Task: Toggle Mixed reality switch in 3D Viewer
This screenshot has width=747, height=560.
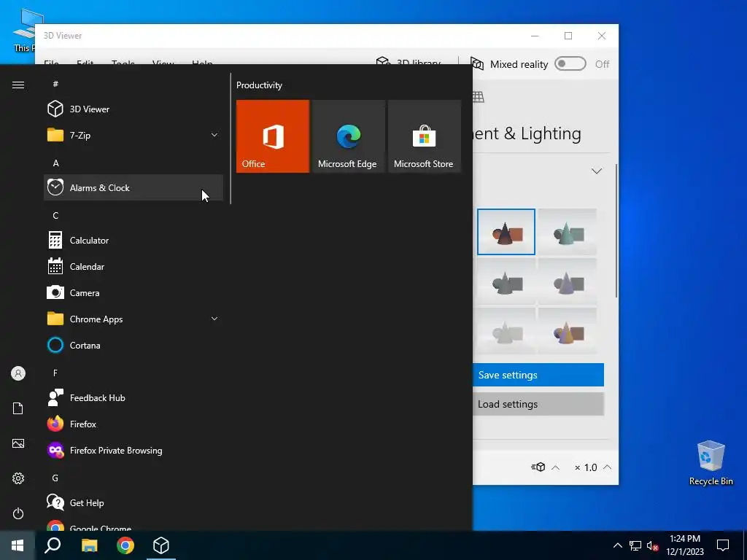Action: 570,64
